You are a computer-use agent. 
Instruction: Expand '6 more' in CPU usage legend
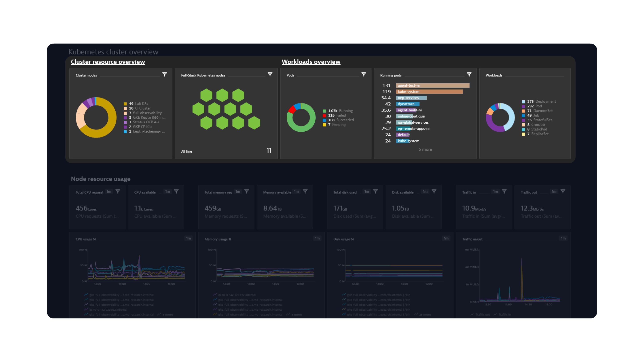(x=167, y=315)
